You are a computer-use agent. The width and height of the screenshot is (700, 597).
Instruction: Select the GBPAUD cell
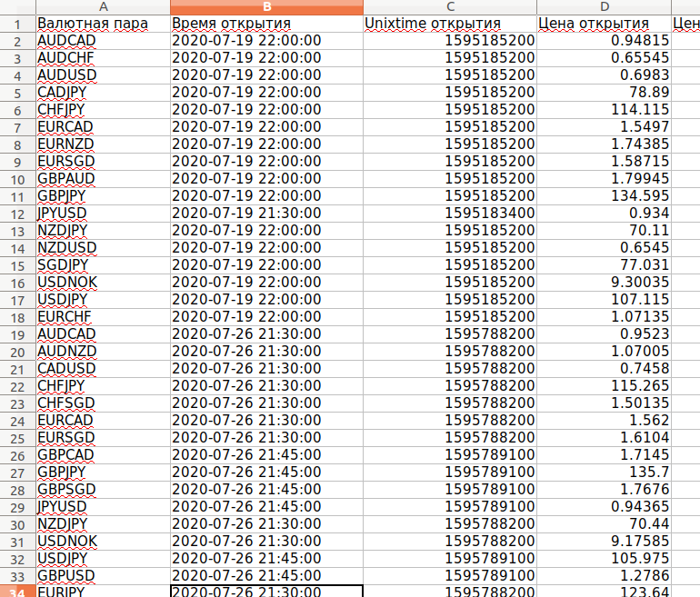pos(103,179)
